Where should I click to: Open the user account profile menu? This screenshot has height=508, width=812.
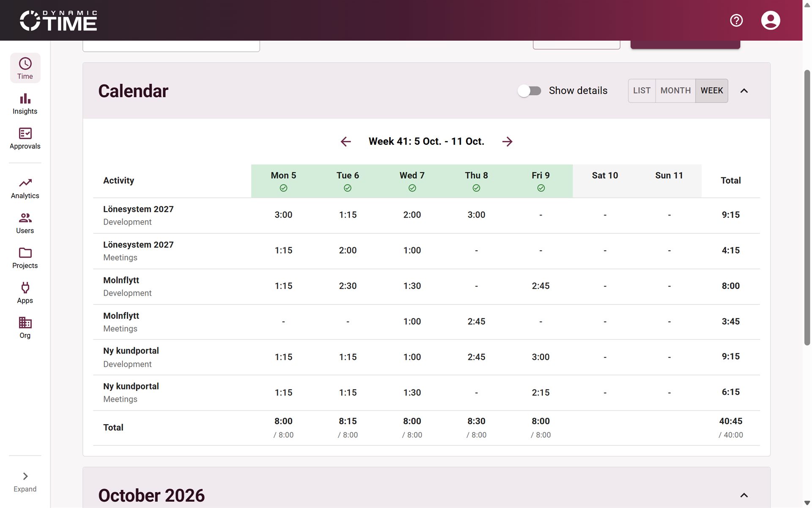[x=771, y=20]
